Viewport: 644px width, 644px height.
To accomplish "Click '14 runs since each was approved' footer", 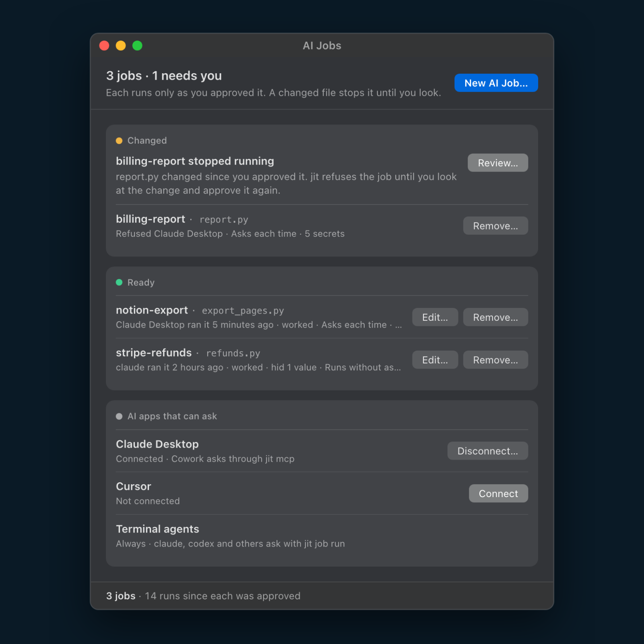I will (223, 596).
